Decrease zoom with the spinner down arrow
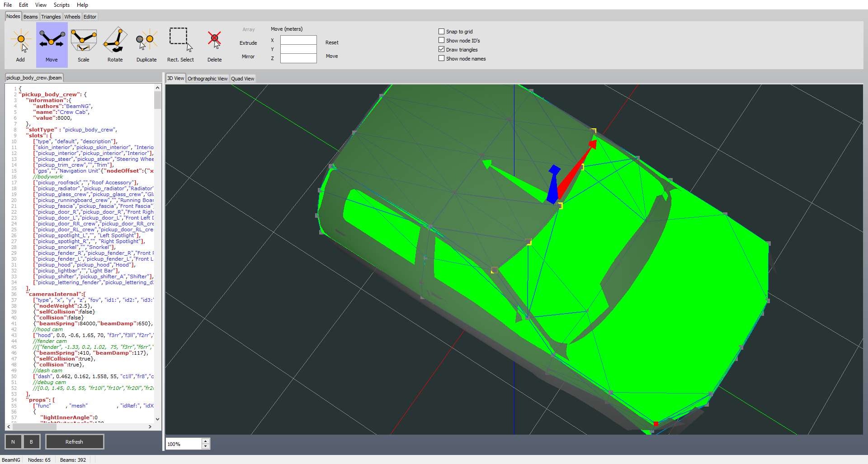This screenshot has width=868, height=464. (206, 446)
